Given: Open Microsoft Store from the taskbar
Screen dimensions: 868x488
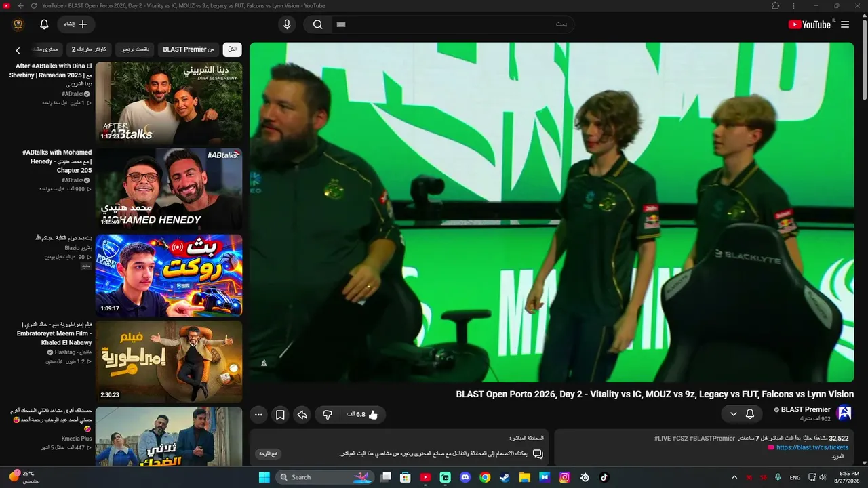Looking at the screenshot, I should (x=406, y=477).
